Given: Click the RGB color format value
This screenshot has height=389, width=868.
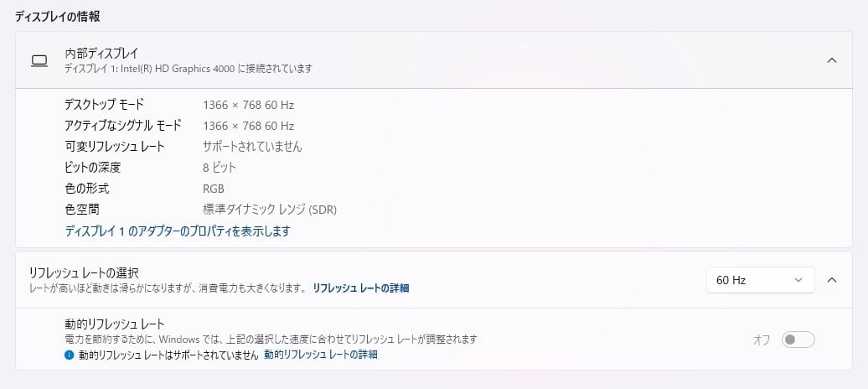Looking at the screenshot, I should [214, 189].
